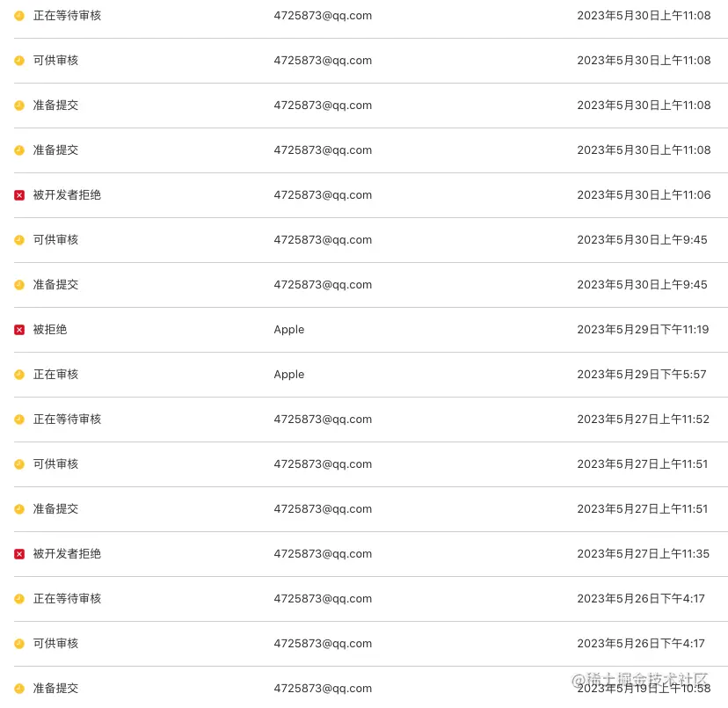Click the date 2023年5月27日上午11:35
Viewport: 728px width, 708px height.
point(643,554)
